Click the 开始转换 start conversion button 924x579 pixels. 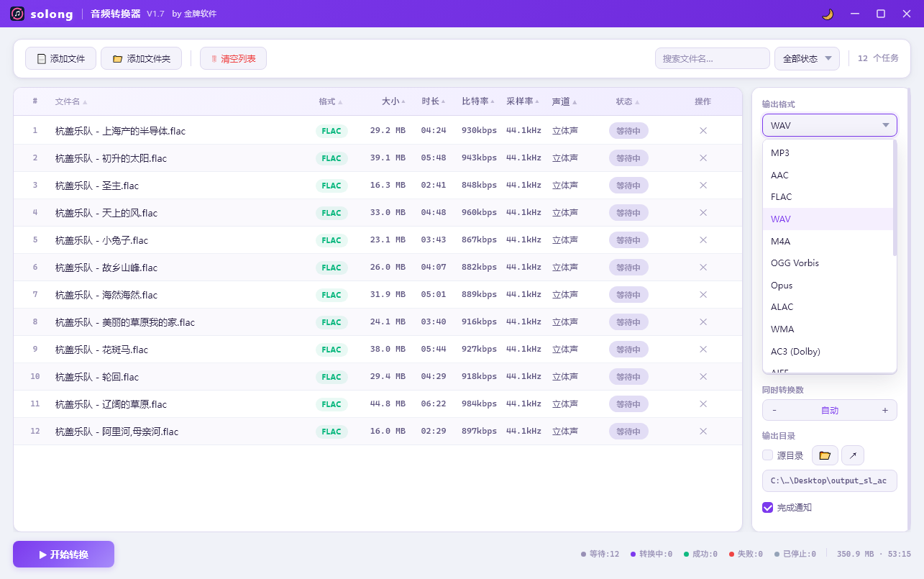[63, 554]
